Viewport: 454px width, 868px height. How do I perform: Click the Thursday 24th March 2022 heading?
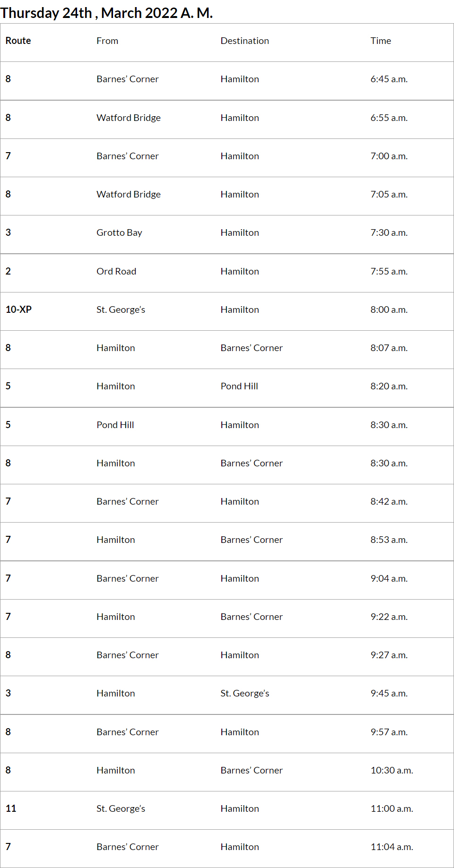(x=106, y=13)
